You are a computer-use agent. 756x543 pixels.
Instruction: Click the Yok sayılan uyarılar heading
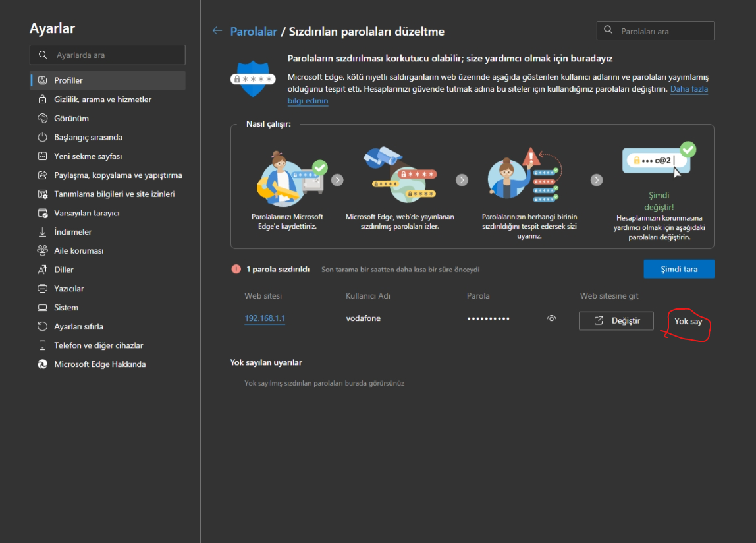click(x=265, y=362)
